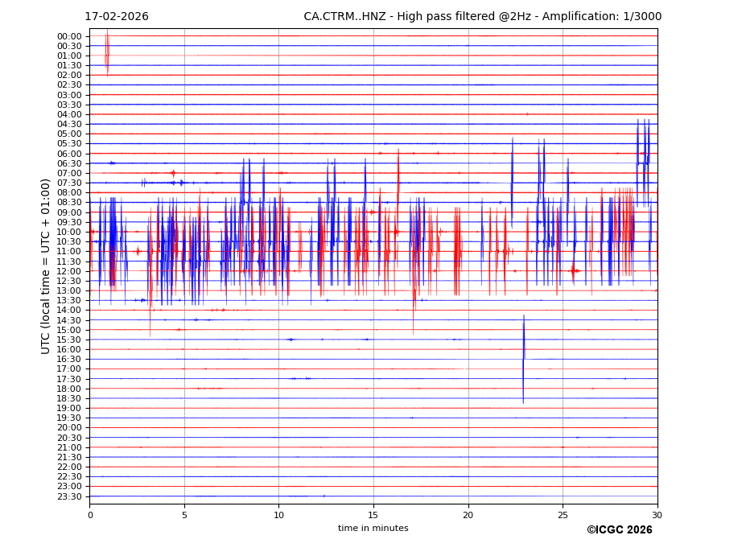The image size is (746, 560).
Task: Click the 15 tick on minutes axis
Action: (x=373, y=515)
